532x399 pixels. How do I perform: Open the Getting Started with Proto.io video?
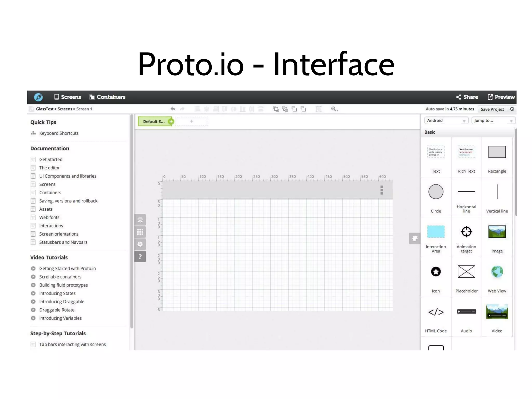[67, 269]
